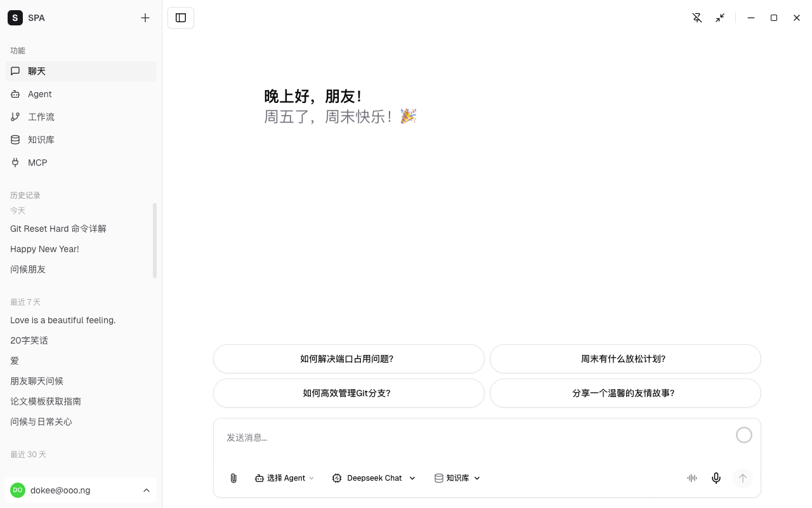Click the '如何高效管理Git分支?' suggestion
This screenshot has width=812, height=508.
[348, 393]
